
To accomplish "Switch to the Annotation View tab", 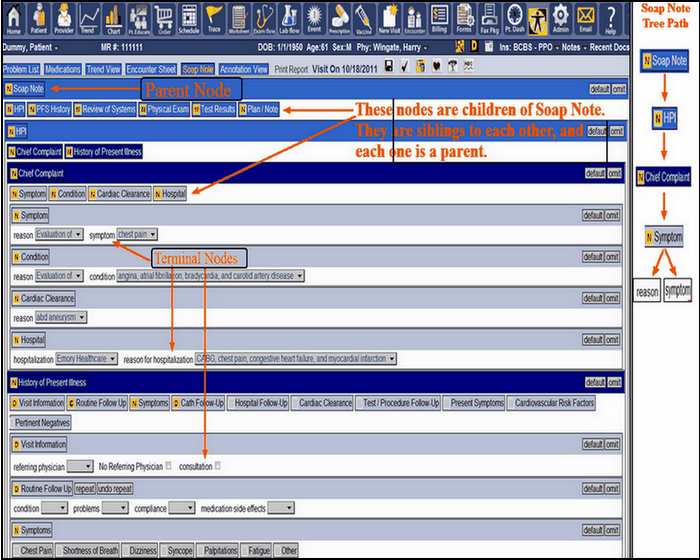I will coord(244,69).
